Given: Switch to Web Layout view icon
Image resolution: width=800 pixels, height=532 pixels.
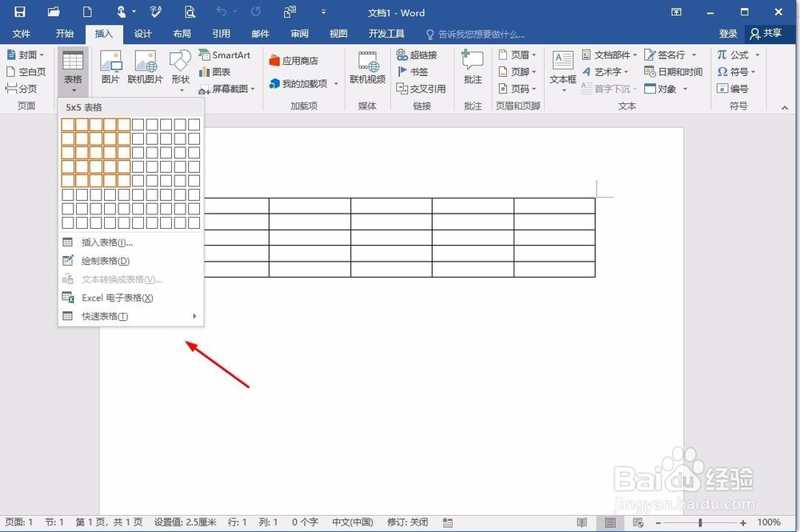Looking at the screenshot, I should point(638,522).
